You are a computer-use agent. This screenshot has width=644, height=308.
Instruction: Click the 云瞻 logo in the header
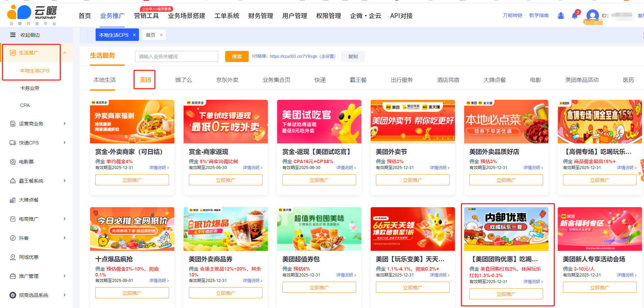[x=32, y=15]
